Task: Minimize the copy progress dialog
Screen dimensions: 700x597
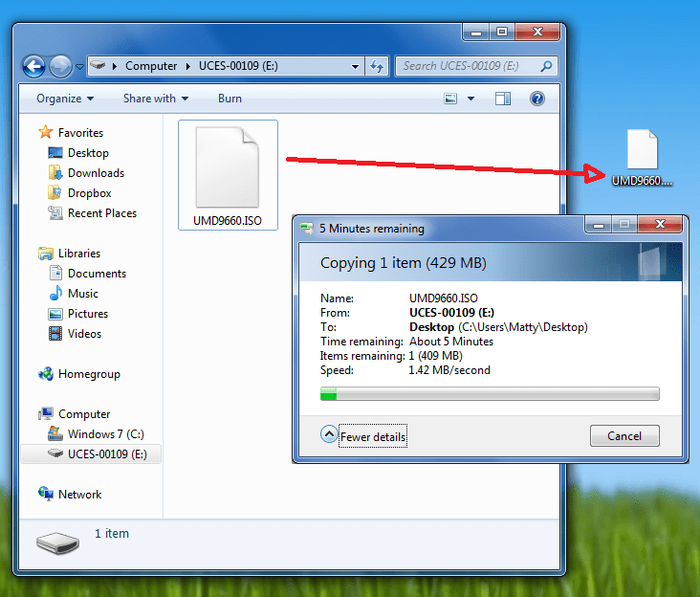Action: pos(599,224)
